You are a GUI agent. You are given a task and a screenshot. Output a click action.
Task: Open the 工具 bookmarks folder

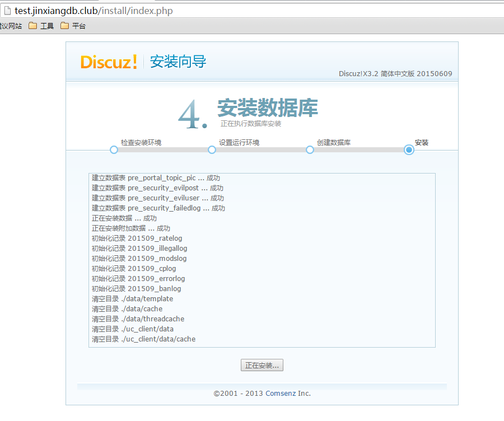click(x=41, y=26)
